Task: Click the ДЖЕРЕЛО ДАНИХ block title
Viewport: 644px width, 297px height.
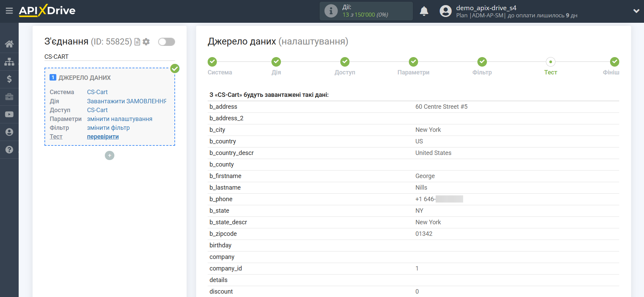Action: click(84, 78)
